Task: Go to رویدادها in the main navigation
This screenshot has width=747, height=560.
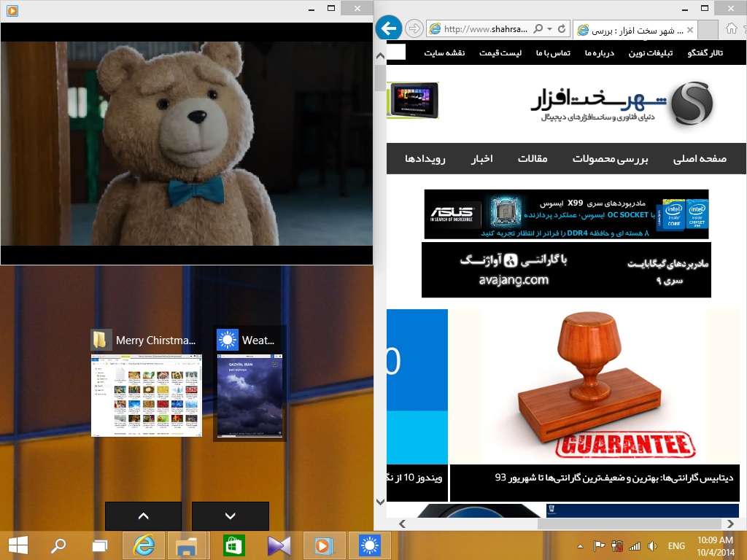Action: pyautogui.click(x=425, y=158)
